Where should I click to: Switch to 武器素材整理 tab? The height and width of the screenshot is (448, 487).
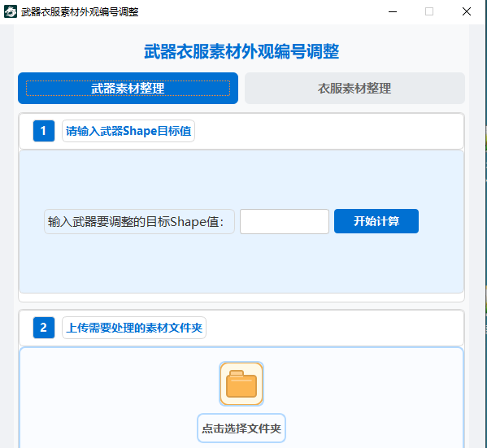[128, 89]
